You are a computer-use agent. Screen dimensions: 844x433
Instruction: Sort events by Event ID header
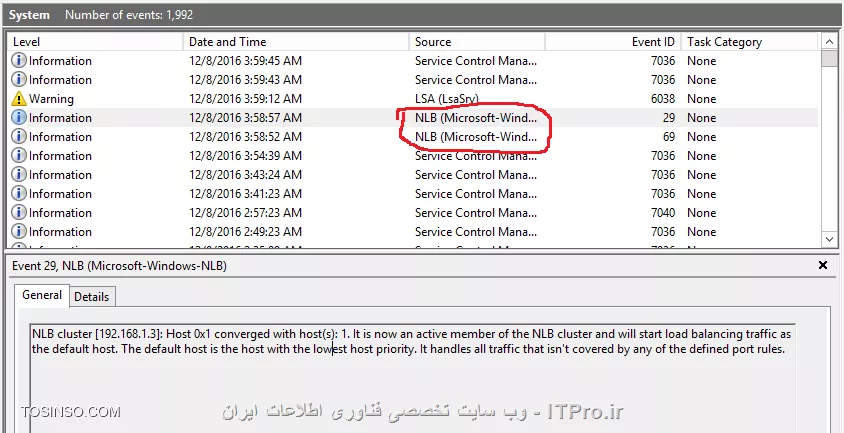[x=613, y=42]
